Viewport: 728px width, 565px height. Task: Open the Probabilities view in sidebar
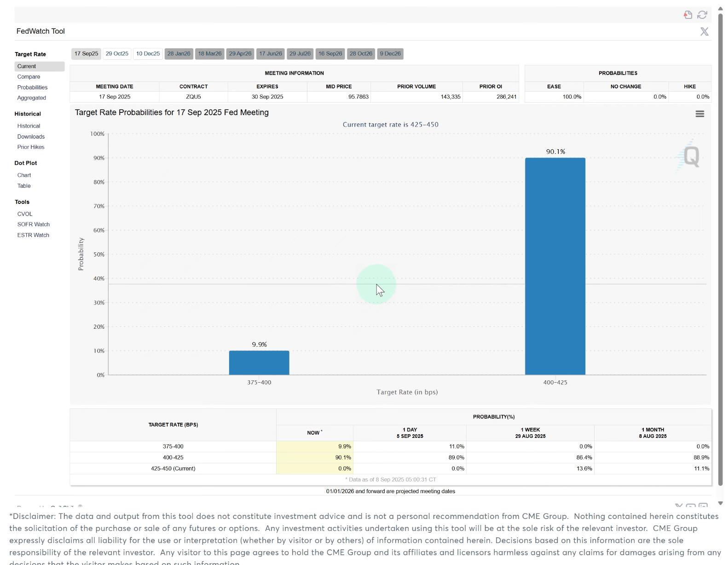coord(32,87)
